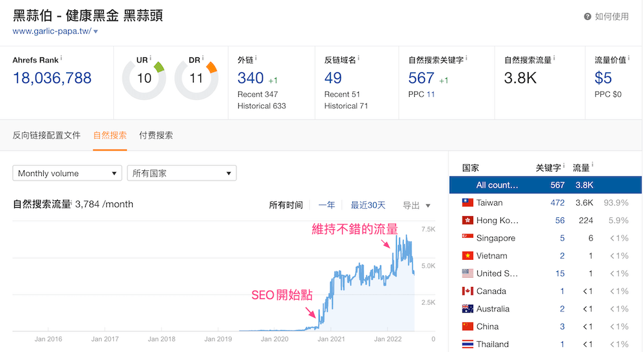
Task: Click Historical 71 domains text
Action: pyautogui.click(x=346, y=106)
